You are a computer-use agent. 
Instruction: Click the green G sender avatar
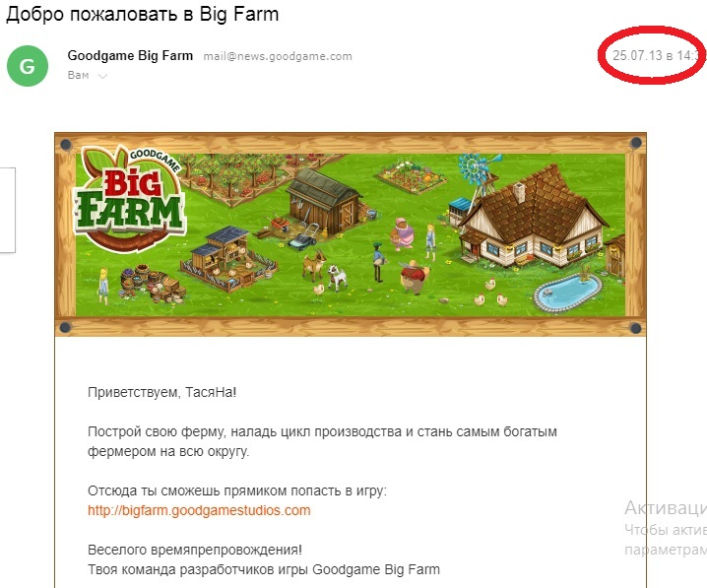[x=28, y=66]
